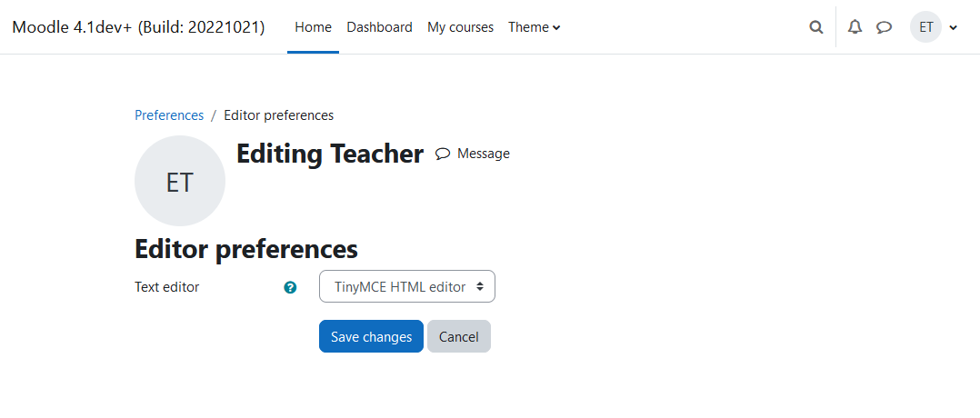Click the speech bubble icon beside Message
Viewport: 980px width, 418px height.
443,154
